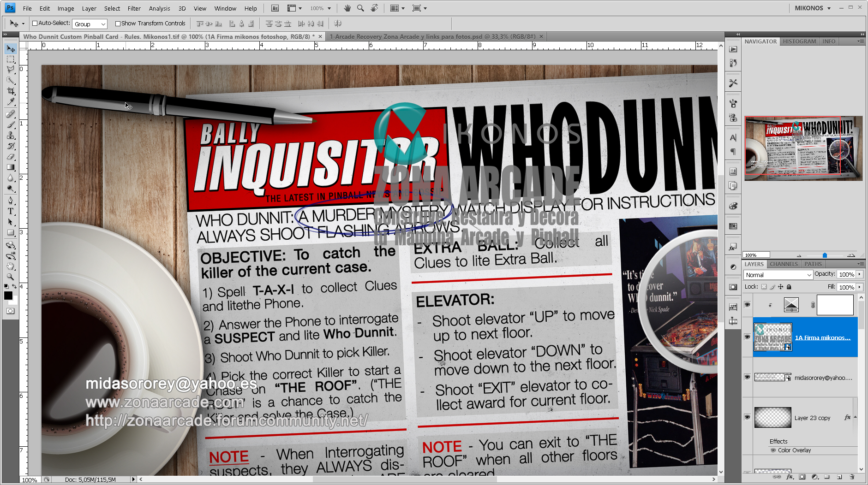Image resolution: width=868 pixels, height=485 pixels.
Task: Click the Rotate View tool in application bar
Action: click(374, 8)
